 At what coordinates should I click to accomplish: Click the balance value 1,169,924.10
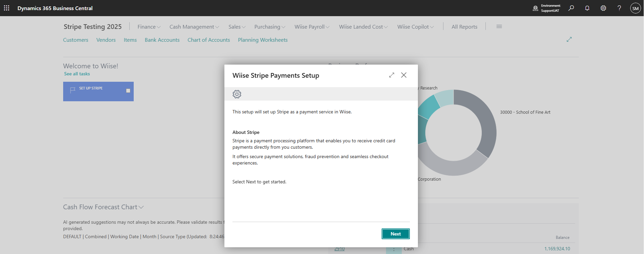(x=557, y=249)
